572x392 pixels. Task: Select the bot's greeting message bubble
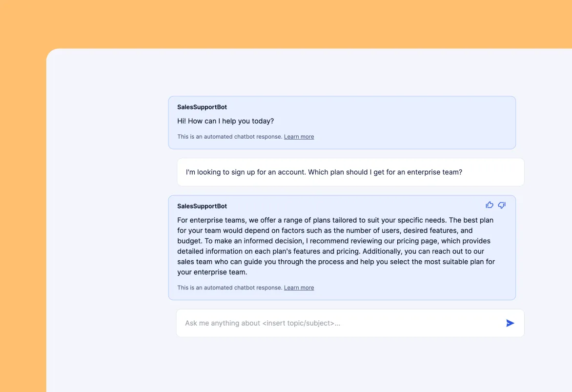click(342, 122)
